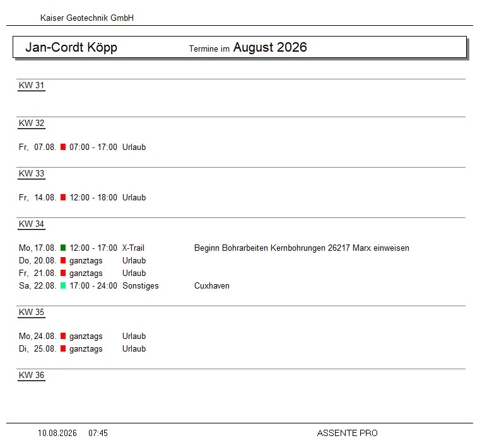Select the KW 36 week heading

pyautogui.click(x=32, y=376)
